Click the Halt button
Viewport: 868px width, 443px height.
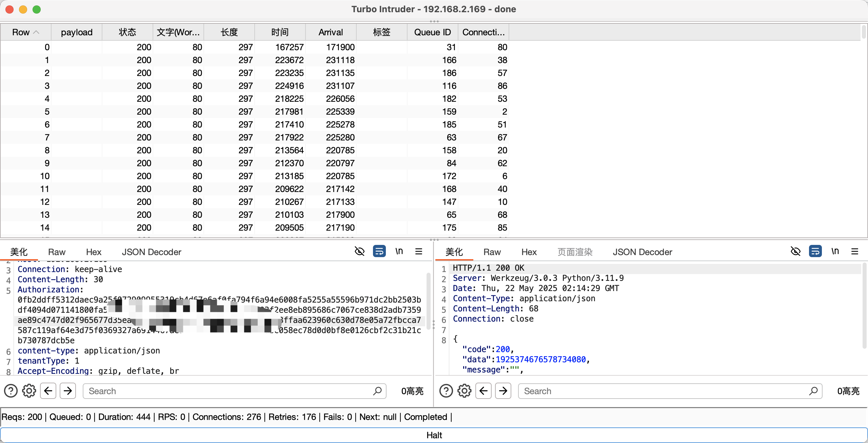point(434,435)
